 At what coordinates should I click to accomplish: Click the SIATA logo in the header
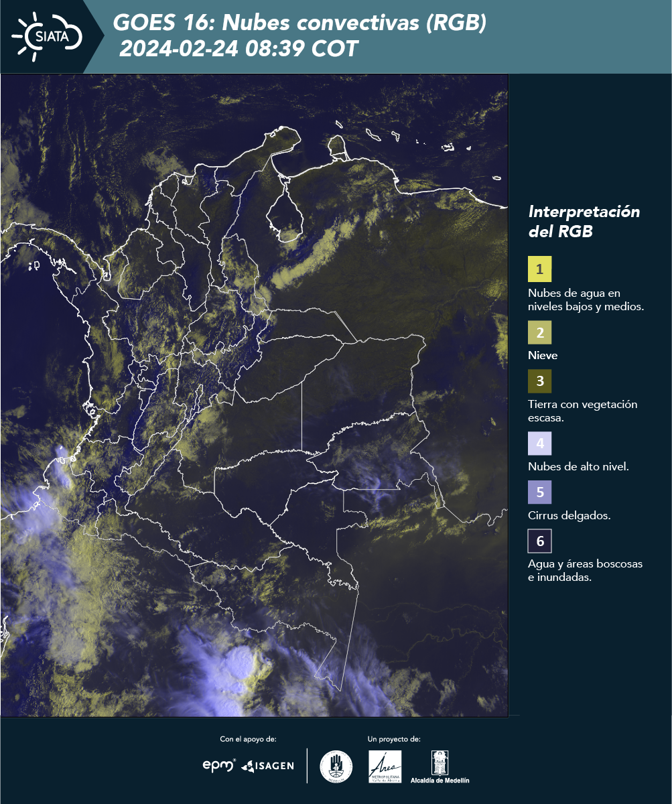coord(47,36)
